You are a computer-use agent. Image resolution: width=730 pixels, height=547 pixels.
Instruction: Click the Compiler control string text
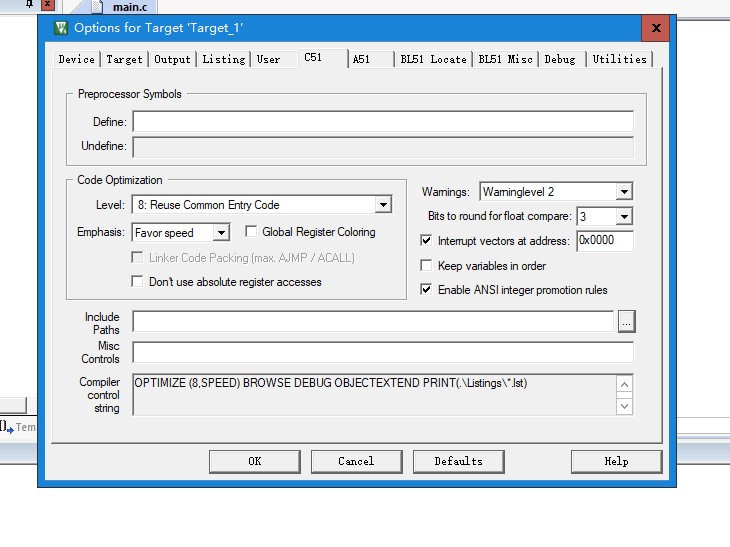click(x=331, y=383)
